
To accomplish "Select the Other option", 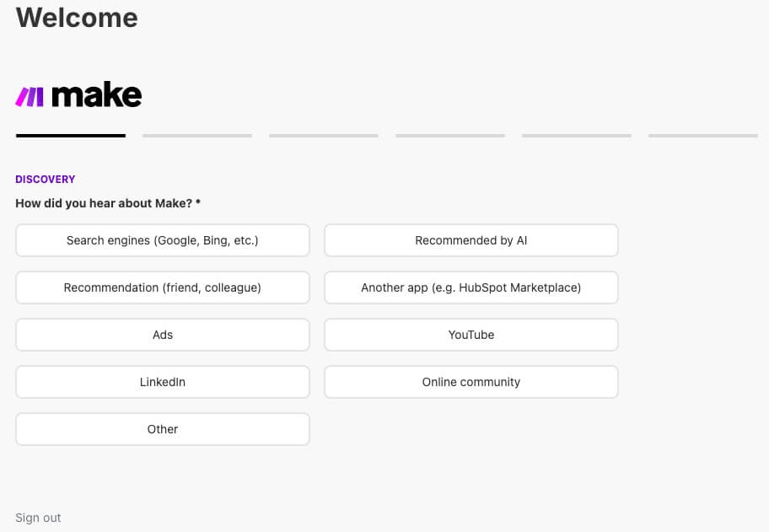I will 163,429.
